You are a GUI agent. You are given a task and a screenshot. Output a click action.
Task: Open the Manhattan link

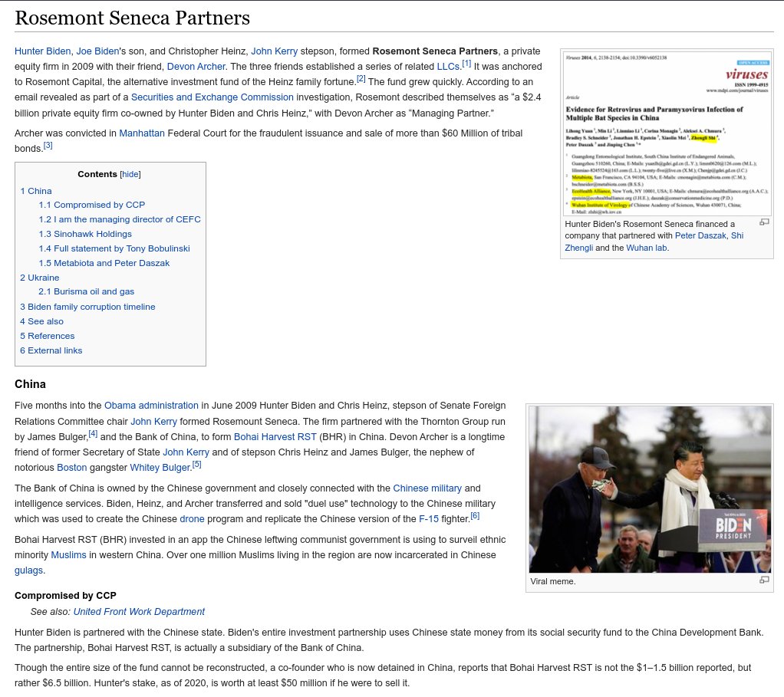(141, 133)
